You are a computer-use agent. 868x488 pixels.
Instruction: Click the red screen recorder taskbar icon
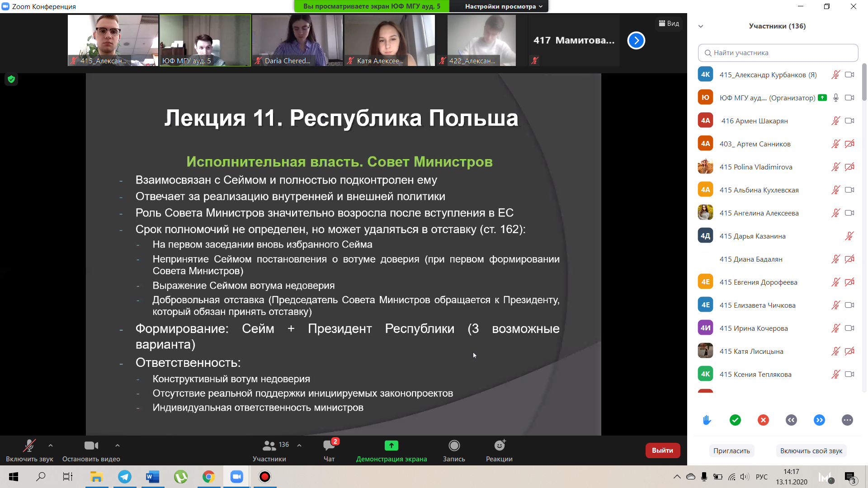[x=265, y=477]
